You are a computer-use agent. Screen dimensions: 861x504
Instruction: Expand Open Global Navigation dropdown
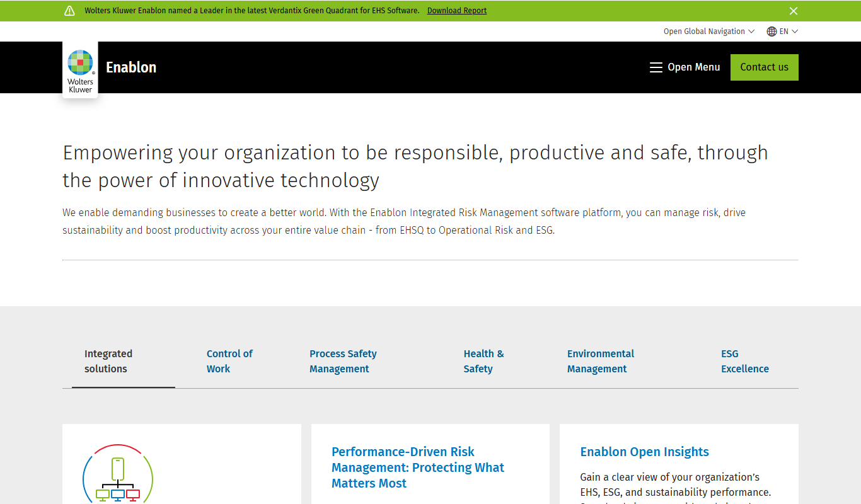(x=709, y=31)
